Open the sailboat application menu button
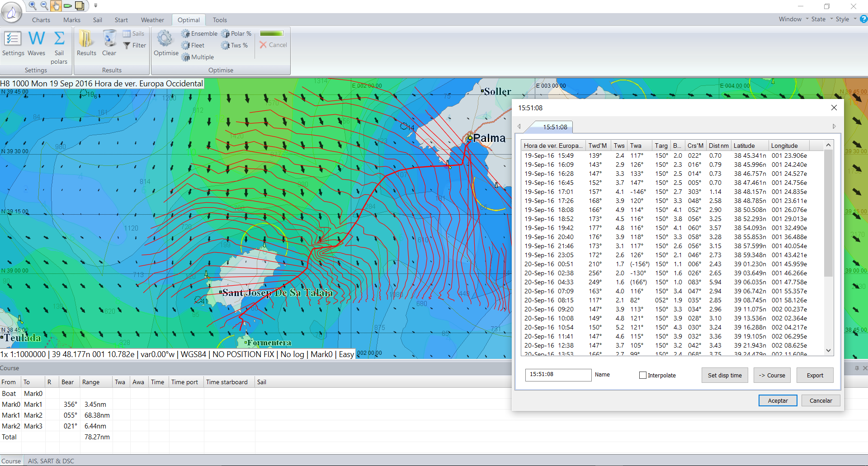Viewport: 868px width, 466px height. pyautogui.click(x=11, y=12)
